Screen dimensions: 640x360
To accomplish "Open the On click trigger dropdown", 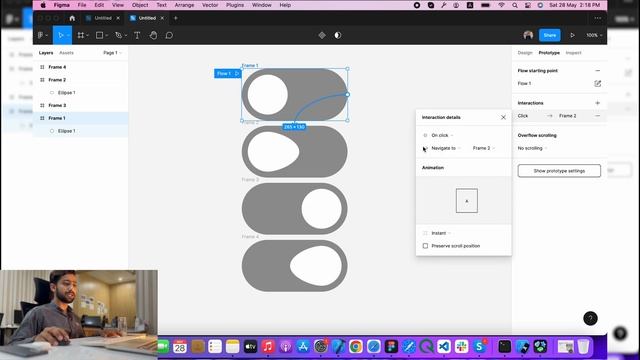I will 442,135.
